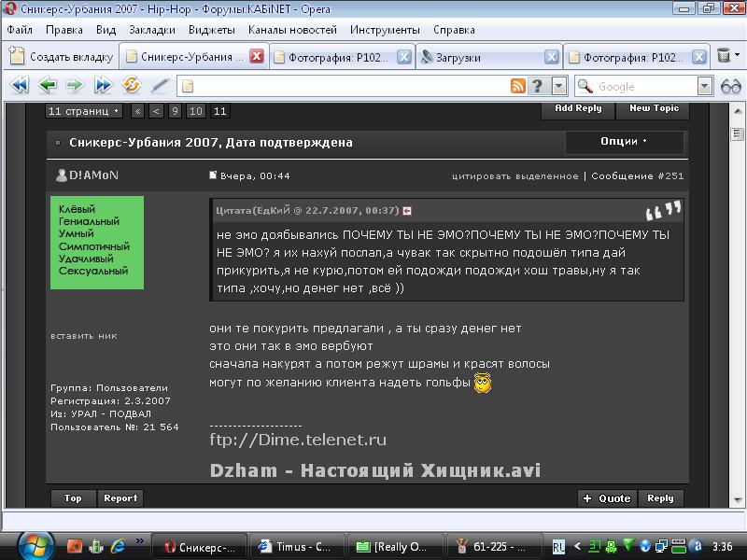Click the quote snapback icon after date
The height and width of the screenshot is (560, 747).
(407, 211)
